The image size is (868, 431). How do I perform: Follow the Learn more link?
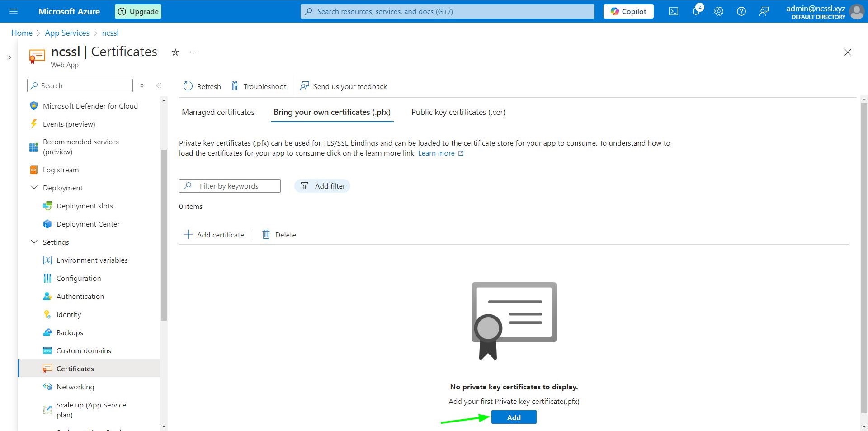click(x=436, y=153)
